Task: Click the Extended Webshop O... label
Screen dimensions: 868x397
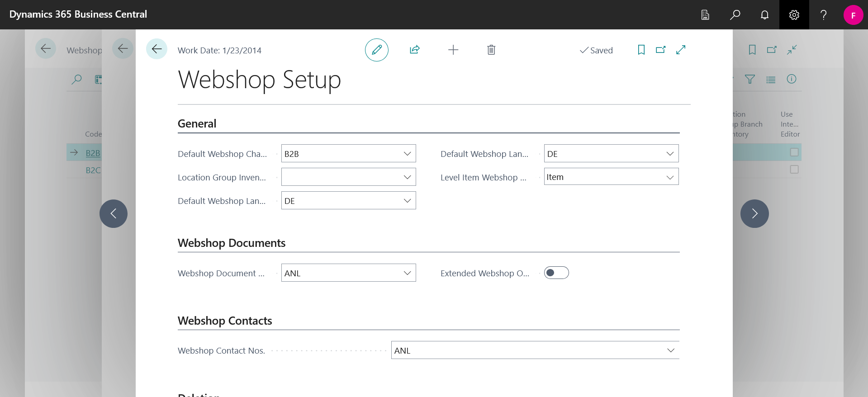Action: [485, 273]
